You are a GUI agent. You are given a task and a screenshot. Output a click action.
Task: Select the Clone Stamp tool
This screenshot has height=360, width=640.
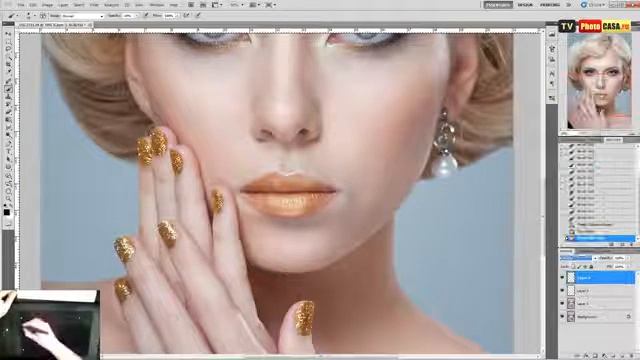(x=8, y=96)
